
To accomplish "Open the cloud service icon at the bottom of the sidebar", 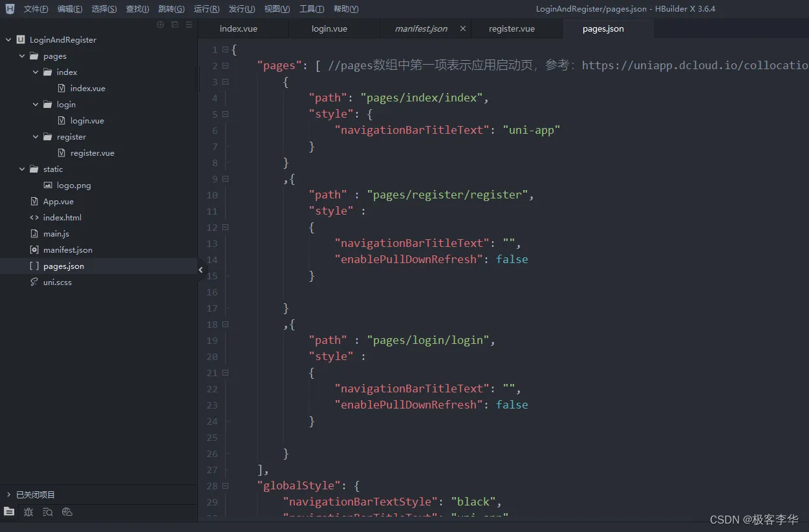I will pyautogui.click(x=67, y=512).
